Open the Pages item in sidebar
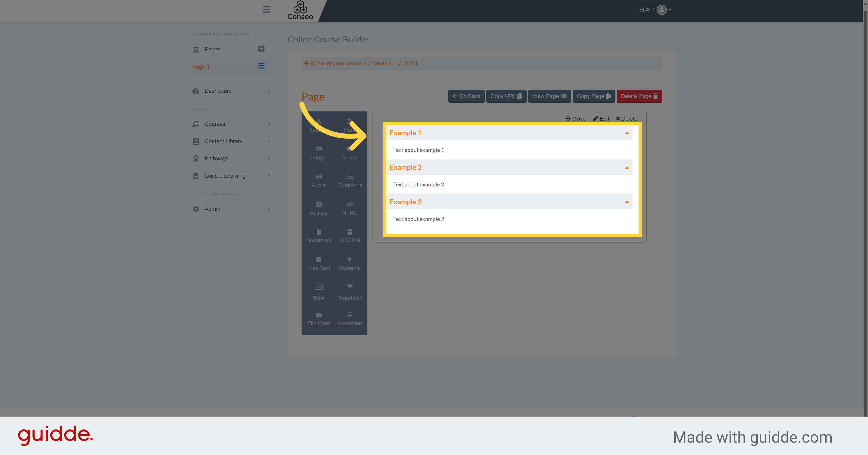The width and height of the screenshot is (868, 455). click(212, 49)
